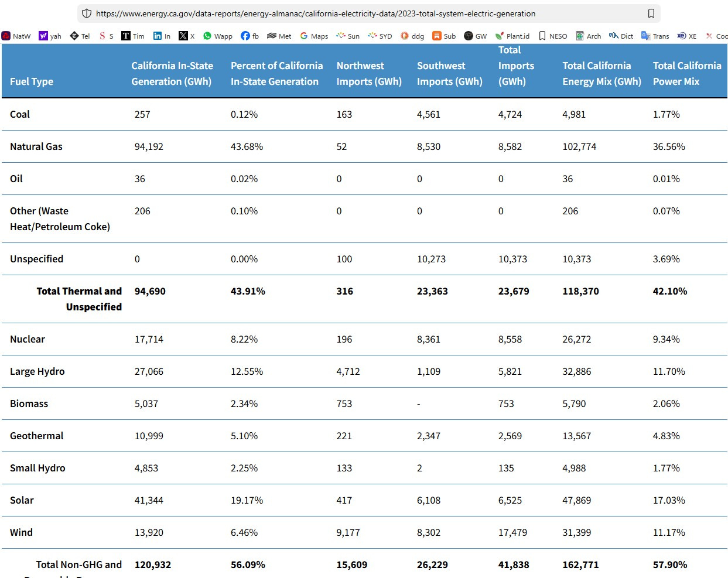Select the Large Hydro row label
Screen dimensions: 728x578
[37, 371]
